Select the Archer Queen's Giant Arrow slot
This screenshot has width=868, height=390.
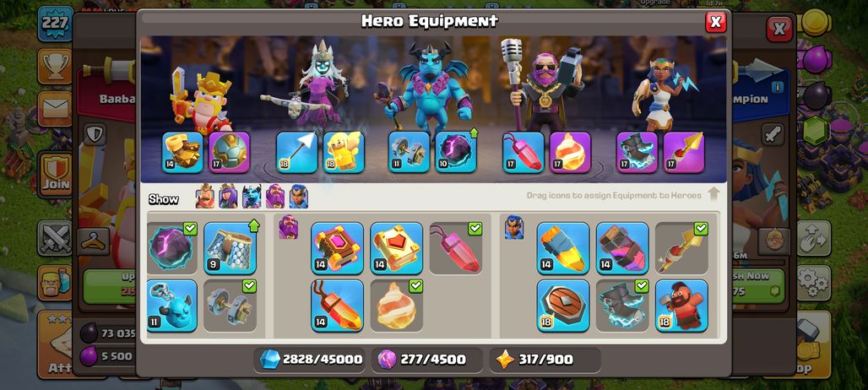(296, 152)
